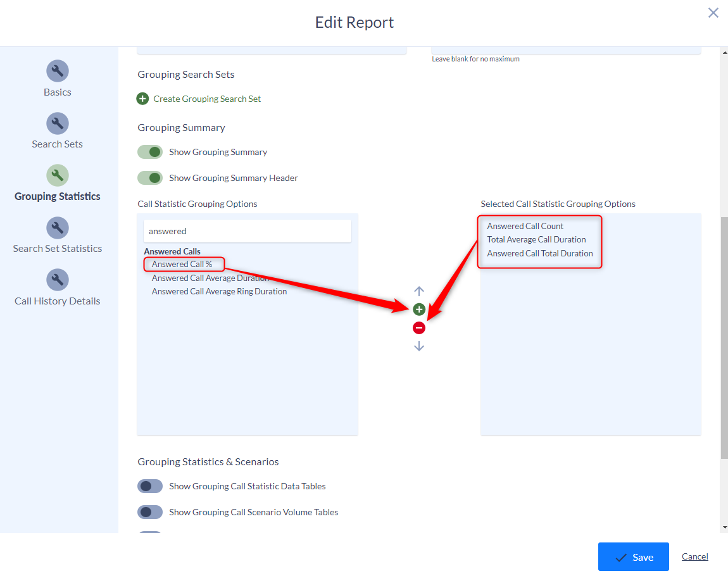Open the Search Sets section
The image size is (728, 576).
[57, 123]
